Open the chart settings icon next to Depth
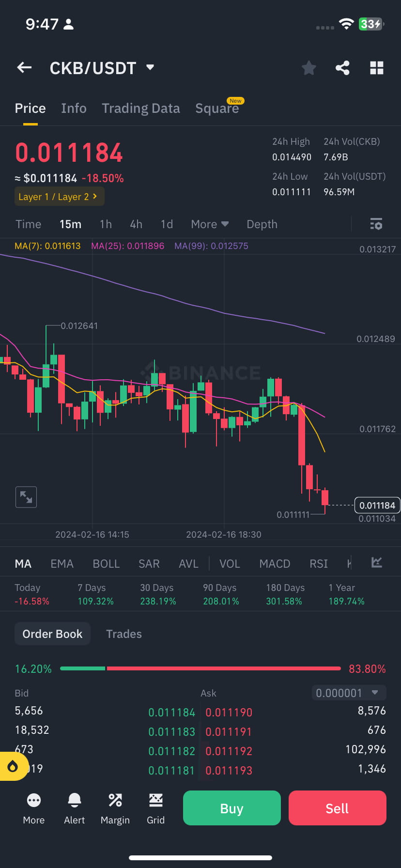 pyautogui.click(x=376, y=224)
